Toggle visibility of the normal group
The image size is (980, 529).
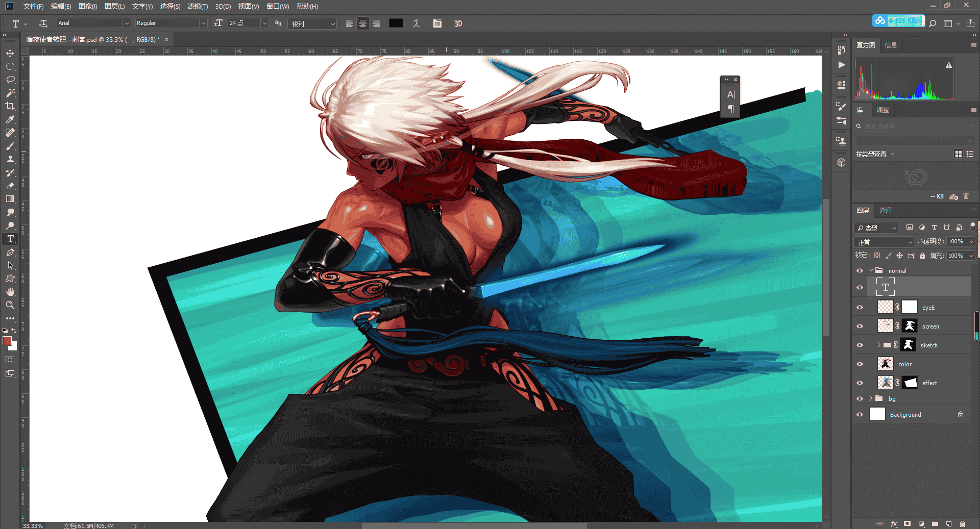coord(860,271)
